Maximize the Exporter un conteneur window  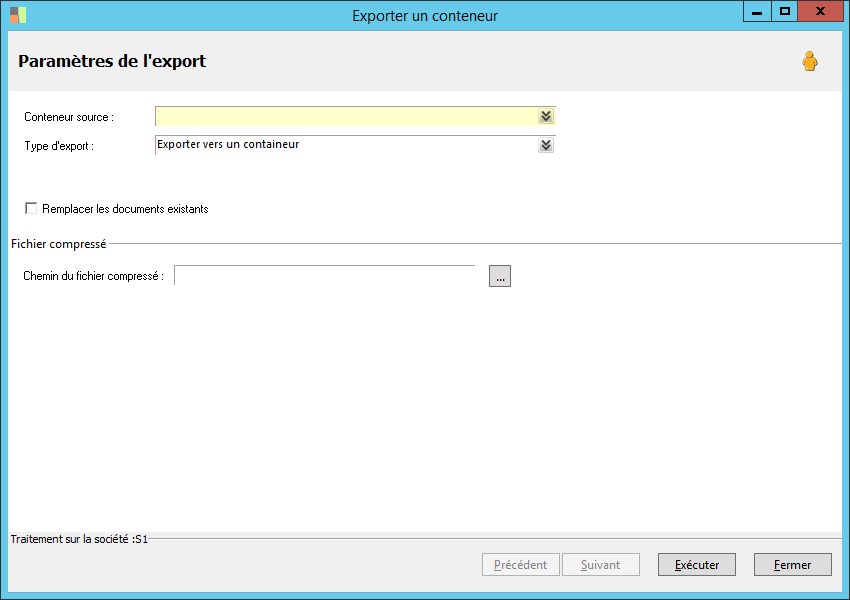pyautogui.click(x=785, y=12)
